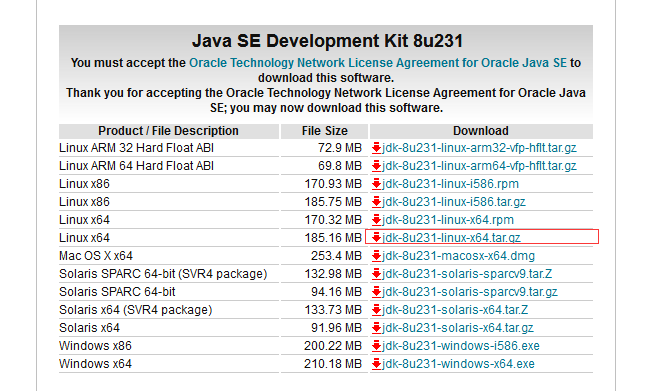Click download arrow icon beside jdk-8u231-solaris-x64.tar.gz
Image resolution: width=656 pixels, height=391 pixels.
click(376, 328)
